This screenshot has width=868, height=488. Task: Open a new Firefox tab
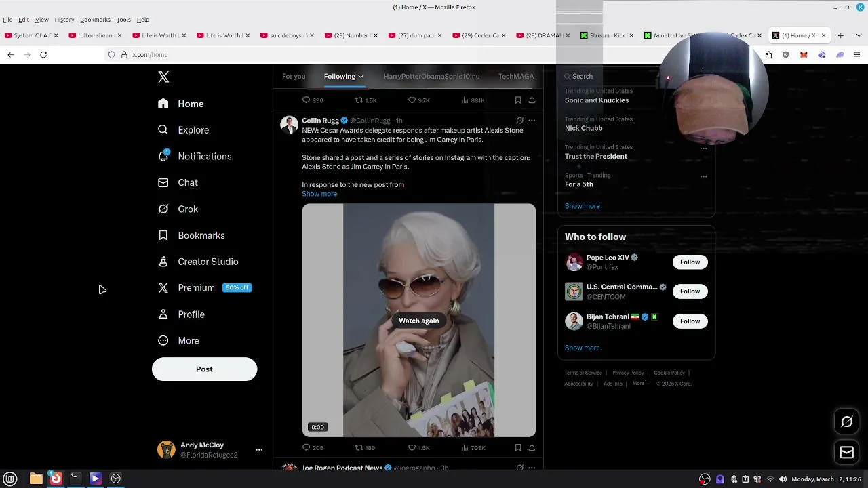click(840, 35)
